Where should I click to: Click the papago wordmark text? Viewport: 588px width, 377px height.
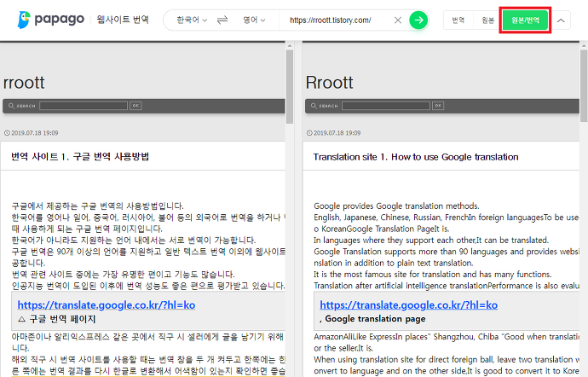point(60,19)
